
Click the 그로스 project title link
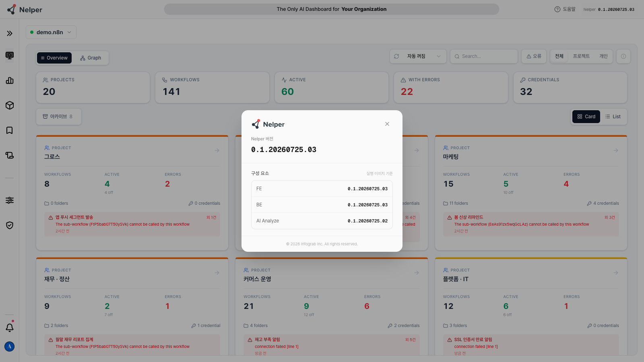pyautogui.click(x=52, y=156)
